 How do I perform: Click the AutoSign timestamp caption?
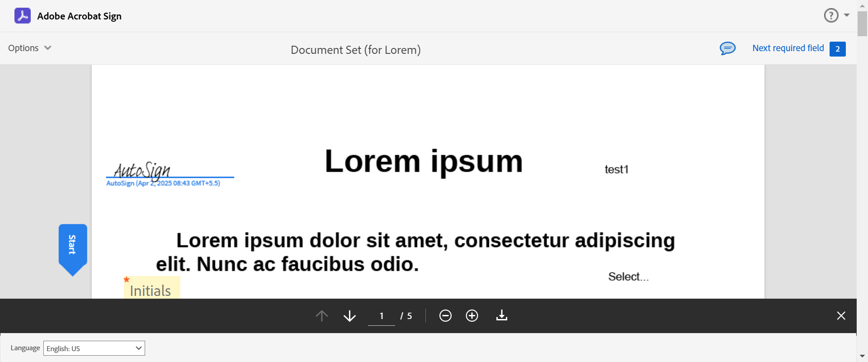[x=163, y=183]
